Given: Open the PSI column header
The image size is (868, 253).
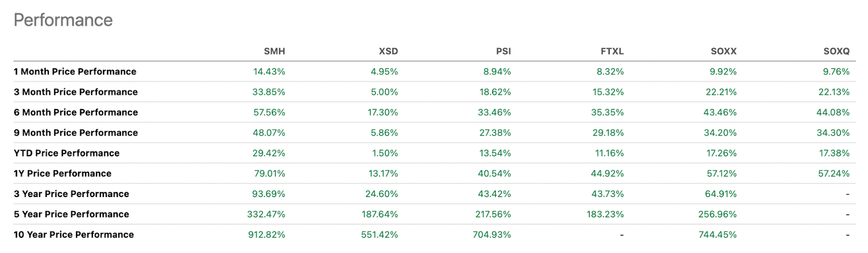Looking at the screenshot, I should (503, 51).
